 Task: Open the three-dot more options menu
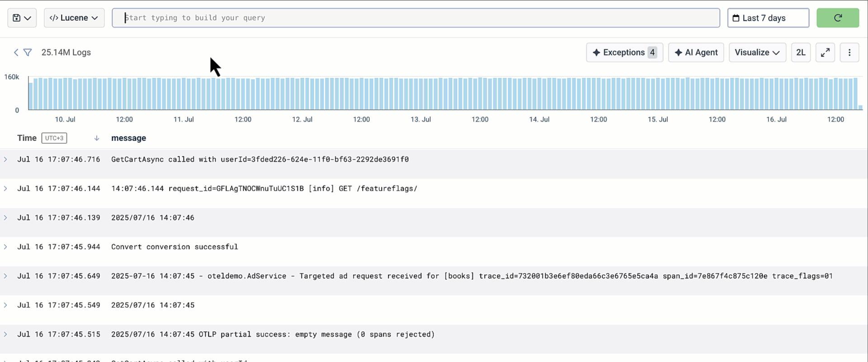coord(849,52)
